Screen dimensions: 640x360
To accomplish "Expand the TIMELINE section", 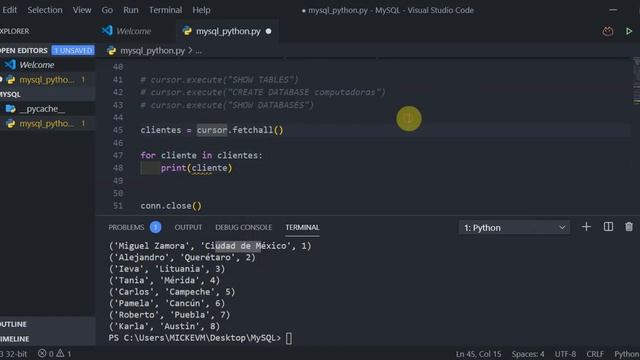I will [48, 339].
